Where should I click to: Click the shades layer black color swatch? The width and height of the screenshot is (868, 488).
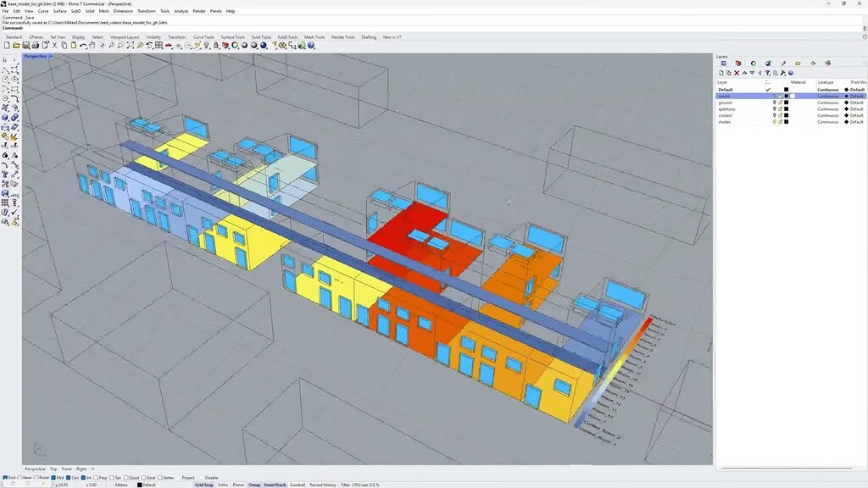click(x=786, y=122)
